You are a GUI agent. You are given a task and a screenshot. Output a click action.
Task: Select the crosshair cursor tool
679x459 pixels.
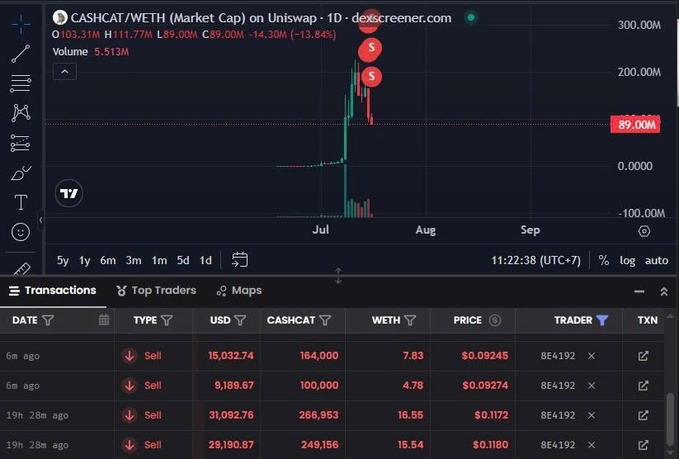coord(21,24)
